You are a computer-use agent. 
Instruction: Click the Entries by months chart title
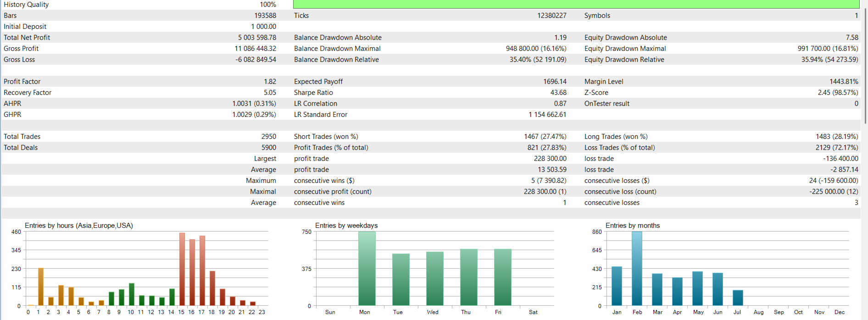633,226
